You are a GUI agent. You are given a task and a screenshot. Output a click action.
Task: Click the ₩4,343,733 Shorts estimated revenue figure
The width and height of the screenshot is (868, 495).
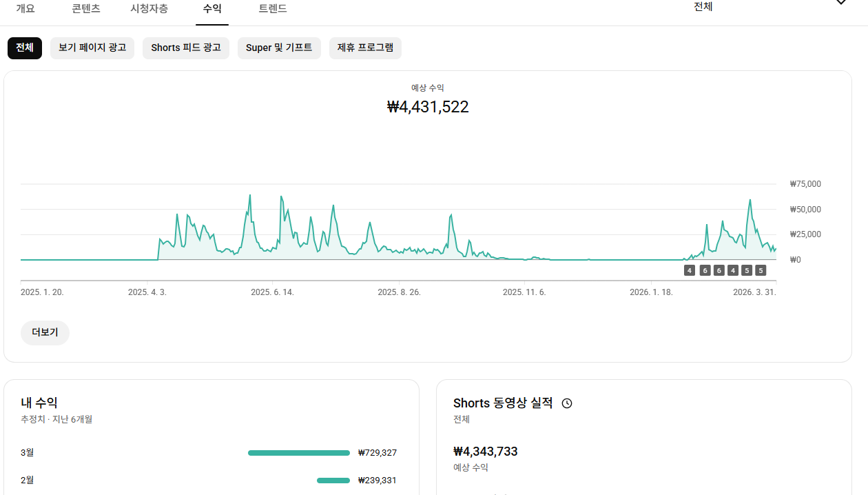486,452
